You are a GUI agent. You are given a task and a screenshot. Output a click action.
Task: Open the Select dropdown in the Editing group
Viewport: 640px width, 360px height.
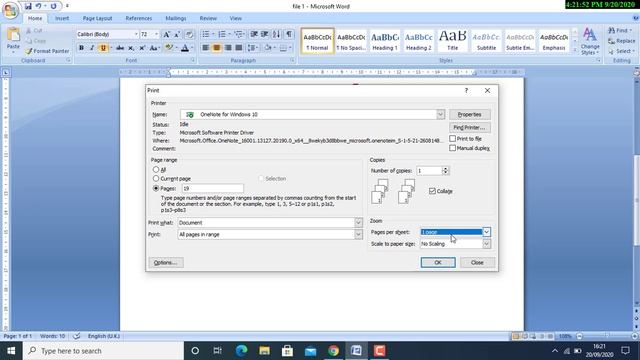[633, 51]
